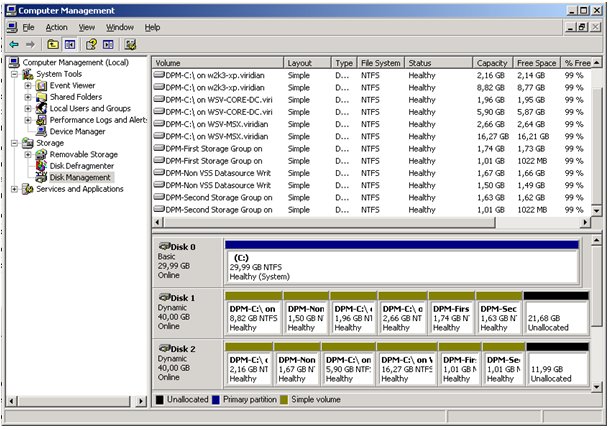Expand the Removable Storage node

[x=28, y=154]
